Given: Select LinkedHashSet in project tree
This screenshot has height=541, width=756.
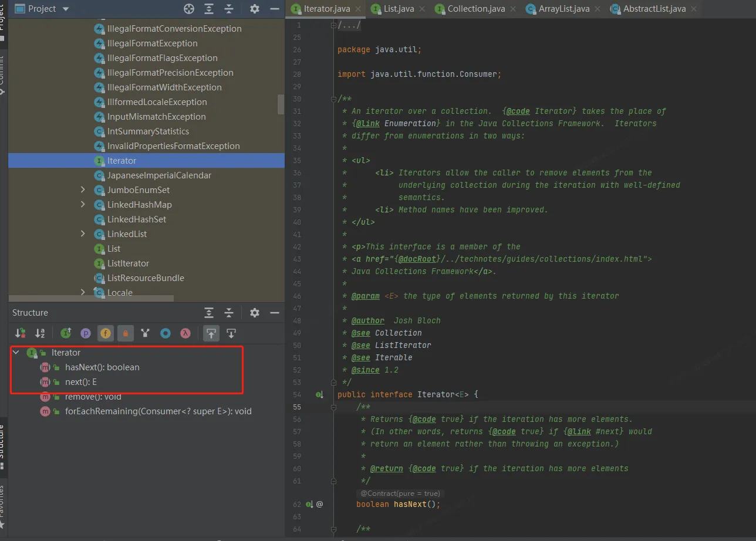Looking at the screenshot, I should pyautogui.click(x=137, y=219).
